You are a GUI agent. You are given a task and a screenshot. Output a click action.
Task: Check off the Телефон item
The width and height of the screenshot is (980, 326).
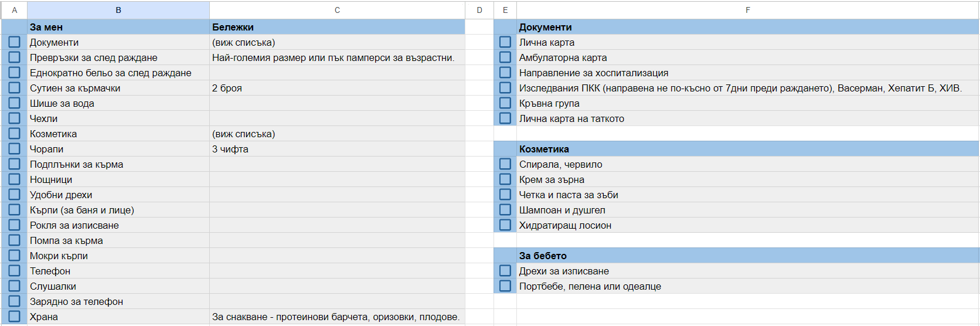[x=15, y=271]
